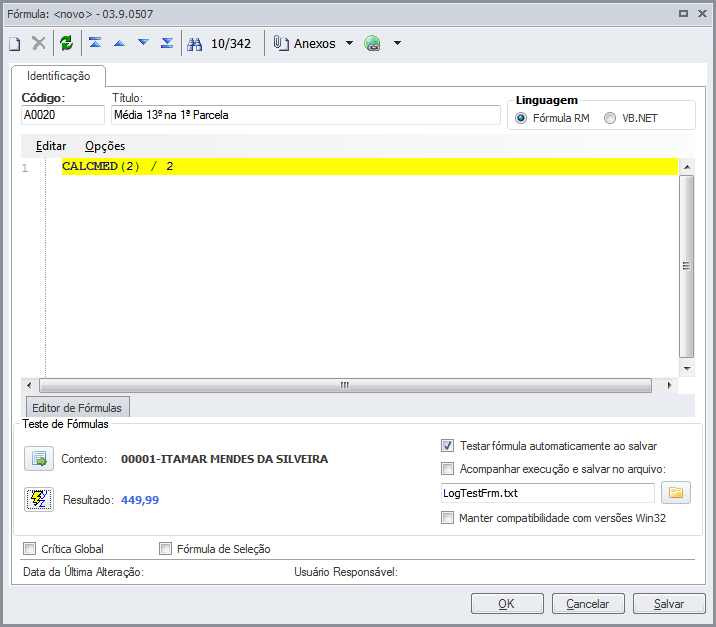Click the green Refresh arrows icon
Screen dimensions: 716x627
click(x=67, y=43)
